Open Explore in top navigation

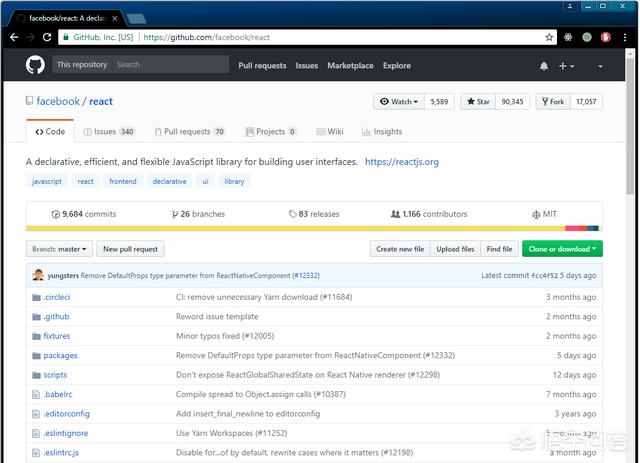tap(397, 65)
